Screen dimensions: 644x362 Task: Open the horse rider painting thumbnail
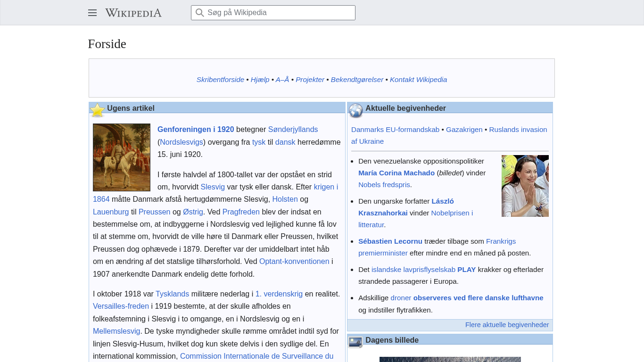122,157
